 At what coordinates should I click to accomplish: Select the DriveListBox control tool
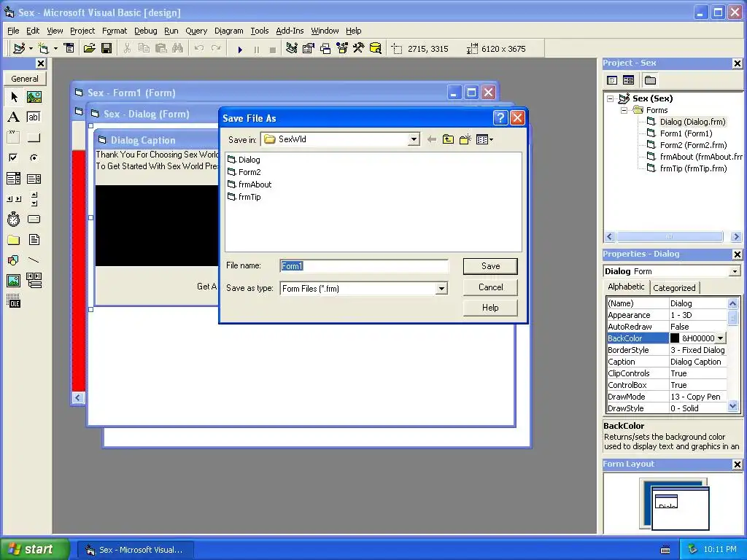point(34,219)
